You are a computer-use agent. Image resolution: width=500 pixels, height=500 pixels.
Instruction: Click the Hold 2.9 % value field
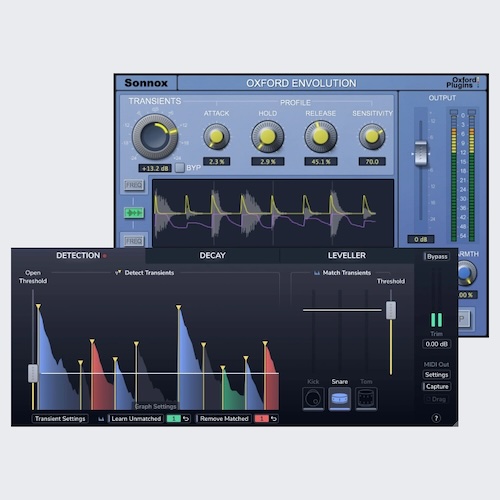pyautogui.click(x=267, y=162)
